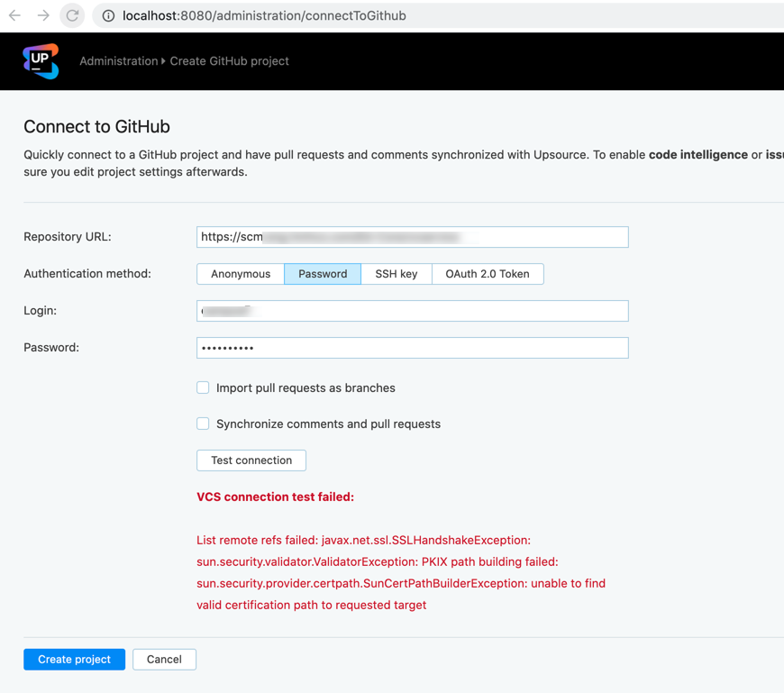Cancel the GitHub project creation

tap(164, 660)
